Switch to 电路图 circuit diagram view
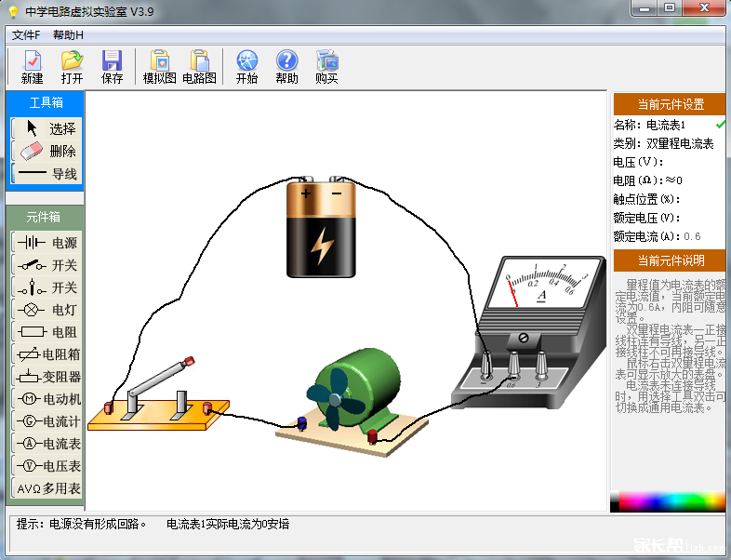 (x=199, y=67)
